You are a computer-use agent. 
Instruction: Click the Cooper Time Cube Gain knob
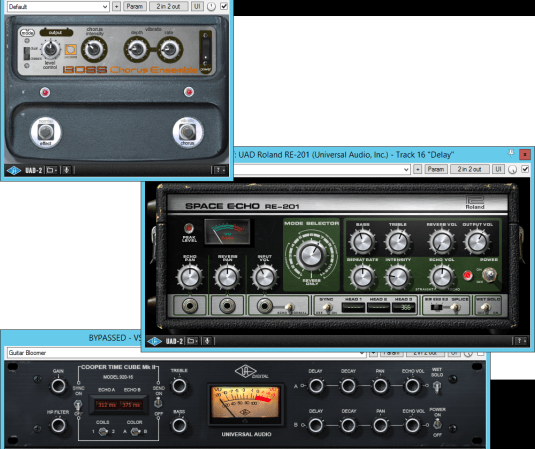pos(58,386)
